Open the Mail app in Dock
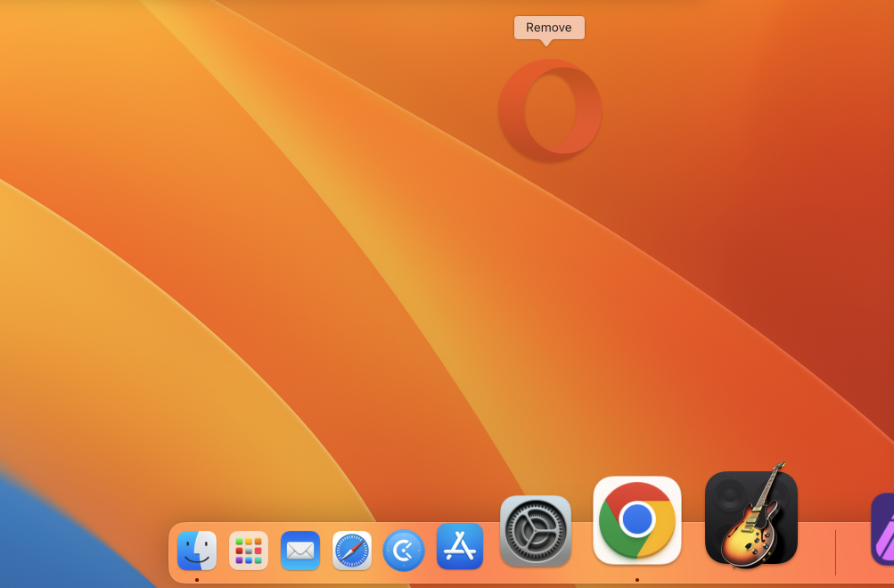 click(300, 551)
